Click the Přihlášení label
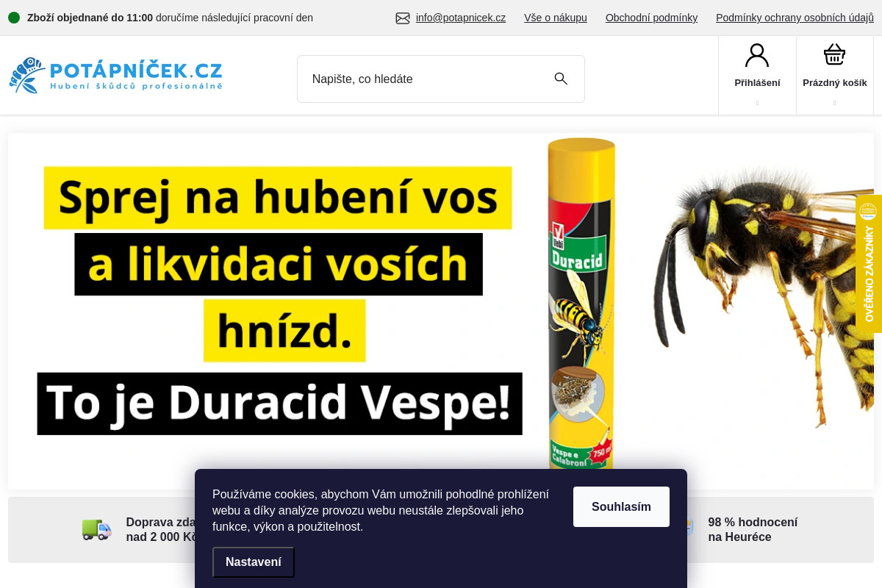 click(757, 82)
